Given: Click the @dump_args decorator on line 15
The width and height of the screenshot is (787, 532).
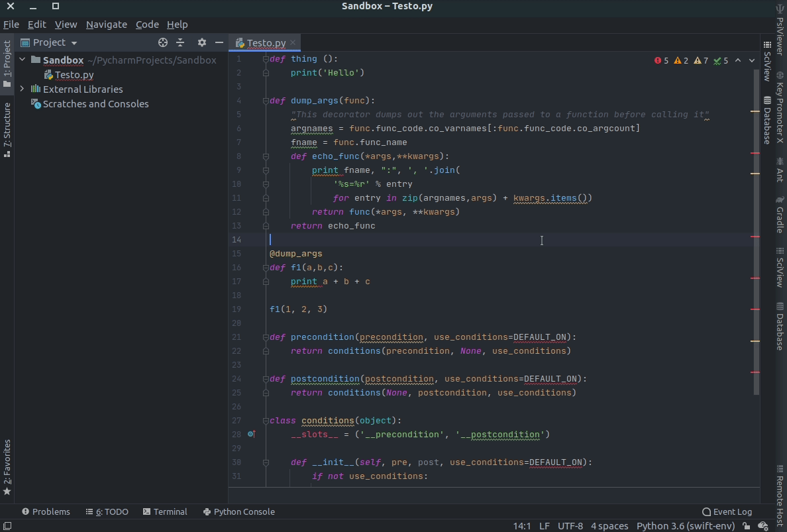Looking at the screenshot, I should 295,254.
